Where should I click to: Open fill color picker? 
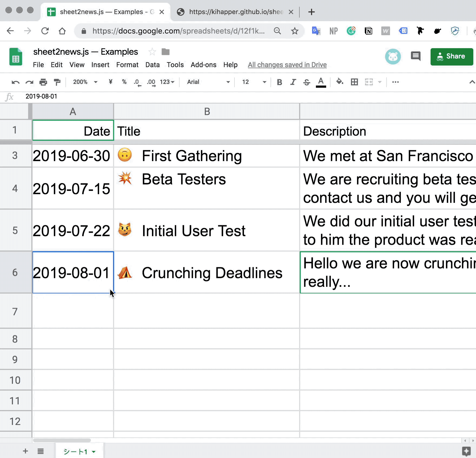(340, 81)
